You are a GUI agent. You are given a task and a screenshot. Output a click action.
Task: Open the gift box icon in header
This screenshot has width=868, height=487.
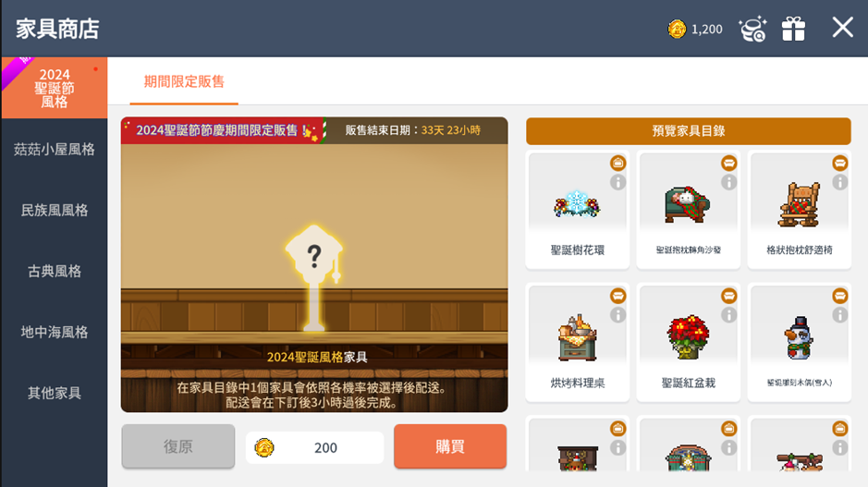pos(793,29)
